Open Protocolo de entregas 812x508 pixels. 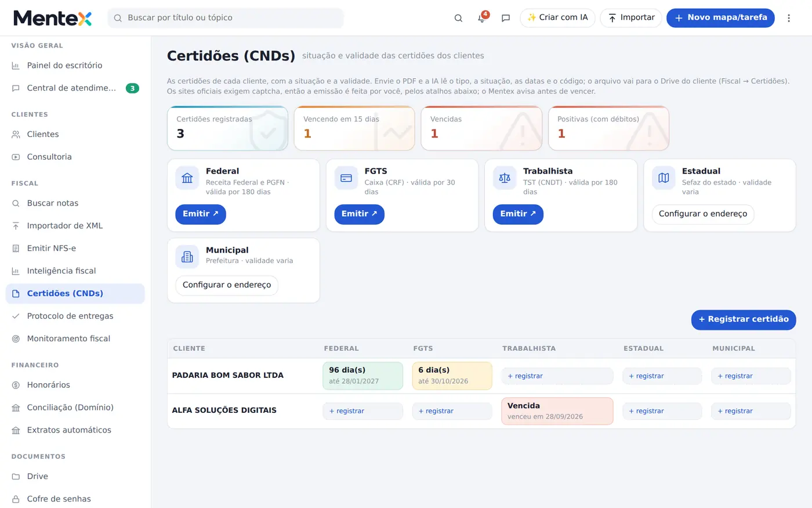click(75, 316)
